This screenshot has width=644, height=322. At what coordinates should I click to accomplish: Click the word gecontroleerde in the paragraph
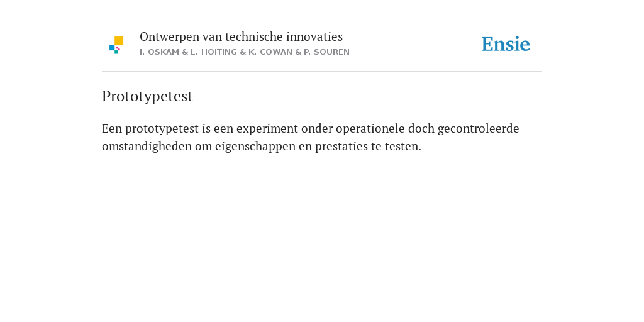(x=479, y=129)
